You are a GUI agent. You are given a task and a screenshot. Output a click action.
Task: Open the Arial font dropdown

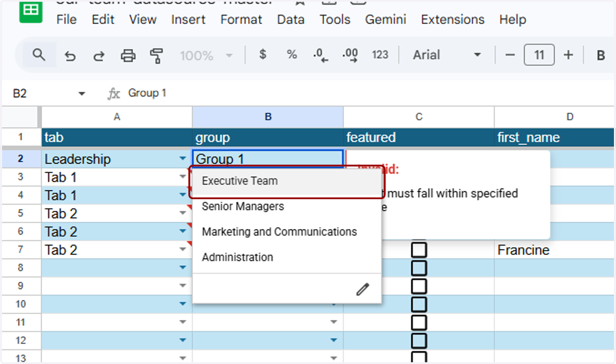coord(447,55)
